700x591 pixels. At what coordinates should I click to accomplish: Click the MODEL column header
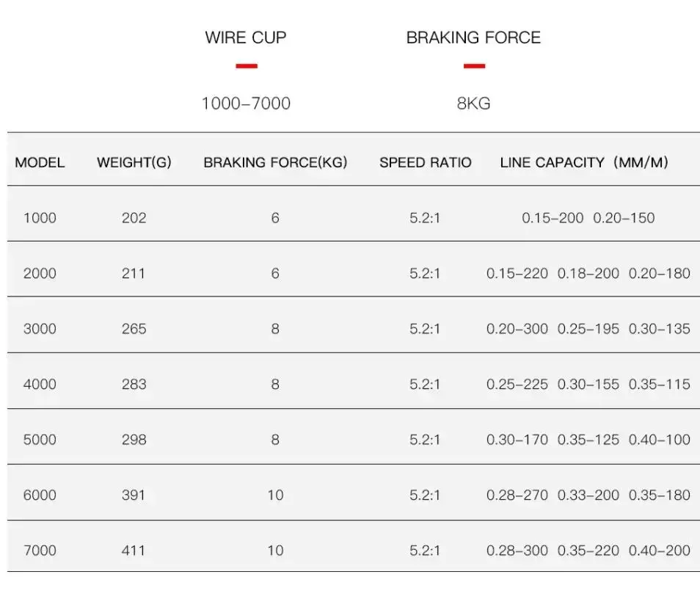[x=40, y=162]
